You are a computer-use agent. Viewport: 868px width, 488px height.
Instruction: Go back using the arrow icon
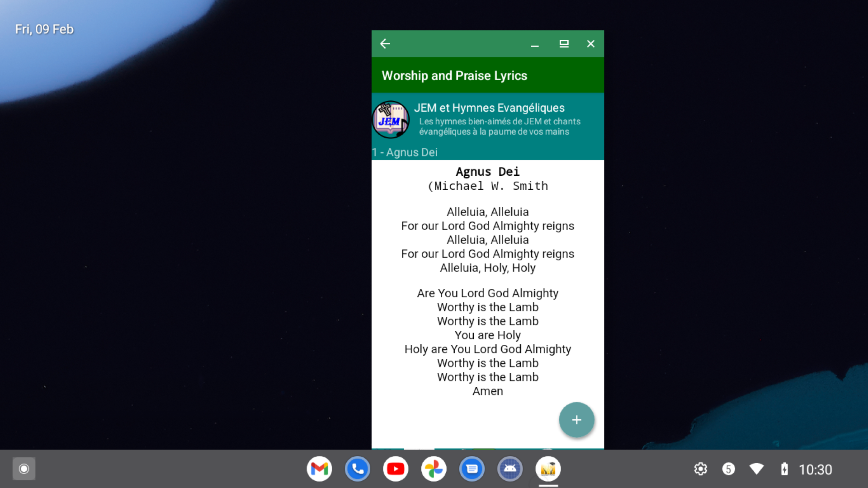[x=385, y=44]
